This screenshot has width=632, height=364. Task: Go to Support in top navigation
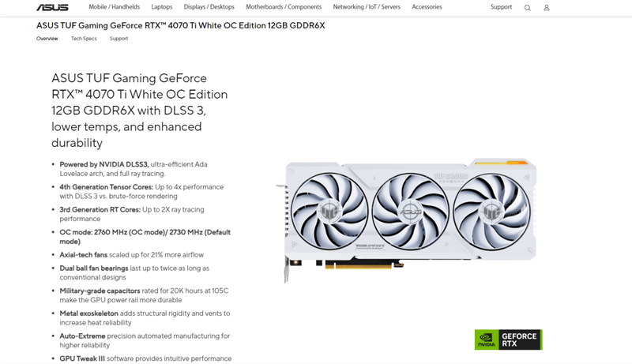[x=501, y=7]
